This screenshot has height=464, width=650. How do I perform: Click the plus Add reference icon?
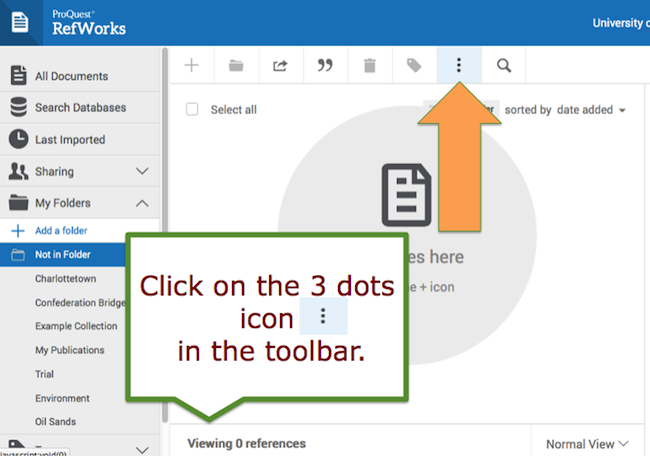(x=192, y=66)
